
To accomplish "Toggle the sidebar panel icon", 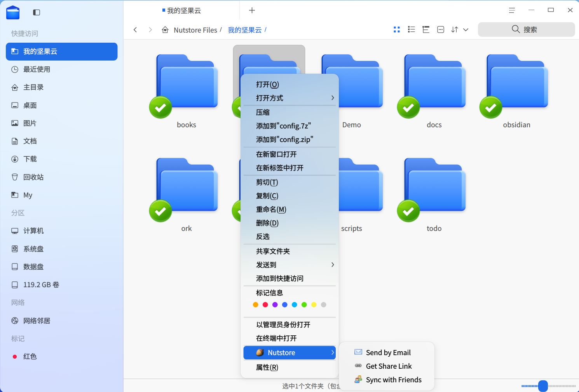I will [x=37, y=12].
